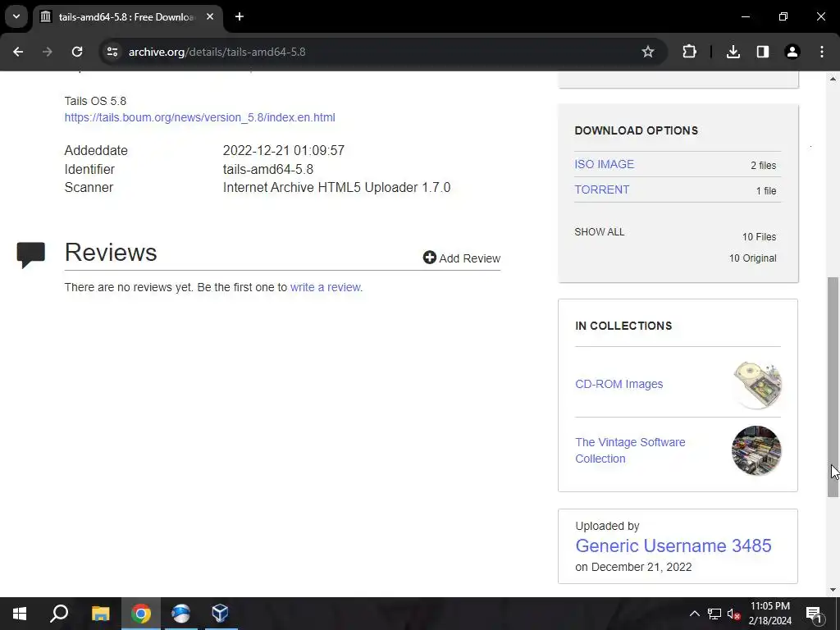Close the tails-amd64-5.8 tab
Screen dimensions: 840x630
210,16
